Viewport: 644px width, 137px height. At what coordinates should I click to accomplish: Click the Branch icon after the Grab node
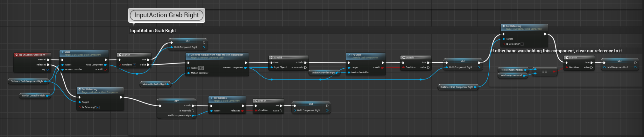(x=120, y=55)
